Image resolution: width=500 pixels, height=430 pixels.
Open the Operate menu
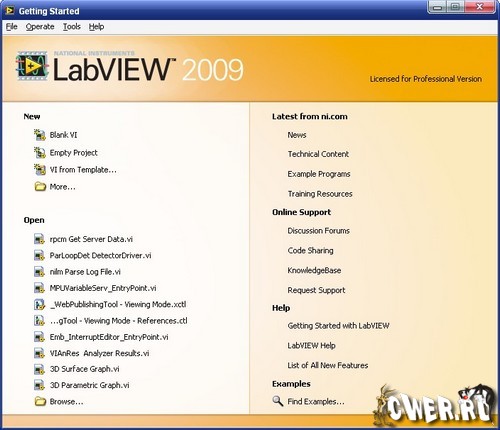click(x=40, y=27)
